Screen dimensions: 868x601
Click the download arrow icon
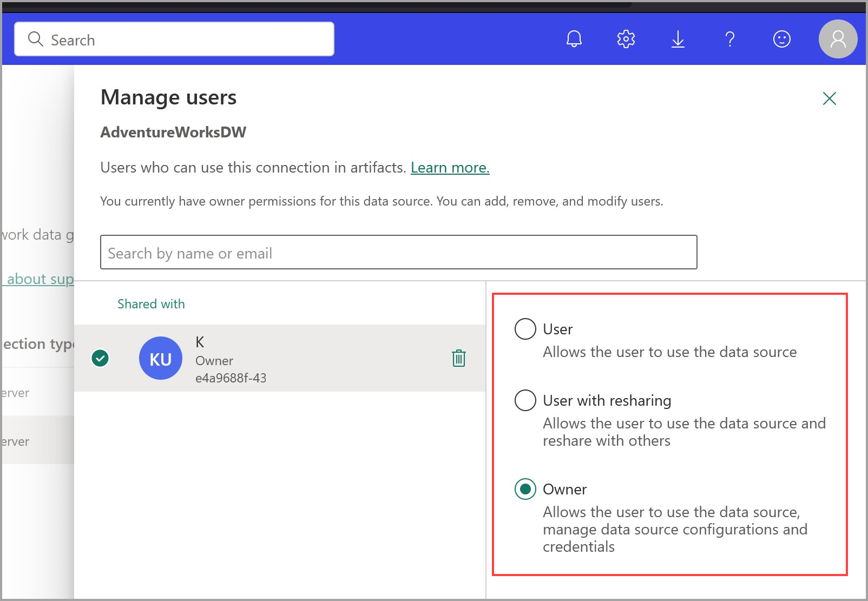678,39
